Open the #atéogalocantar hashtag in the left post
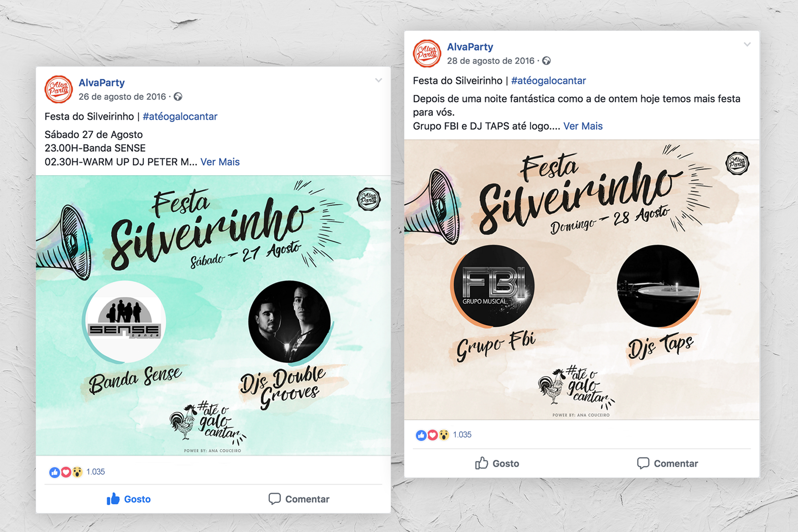 [180, 116]
